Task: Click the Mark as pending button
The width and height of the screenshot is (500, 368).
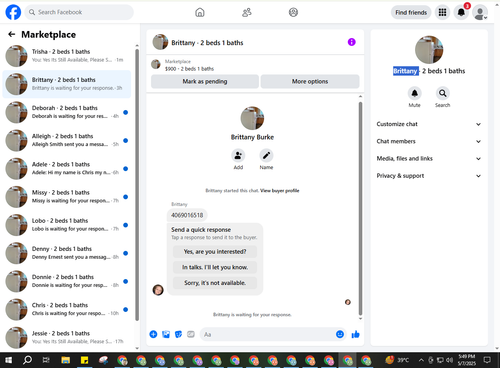Action: 205,81
